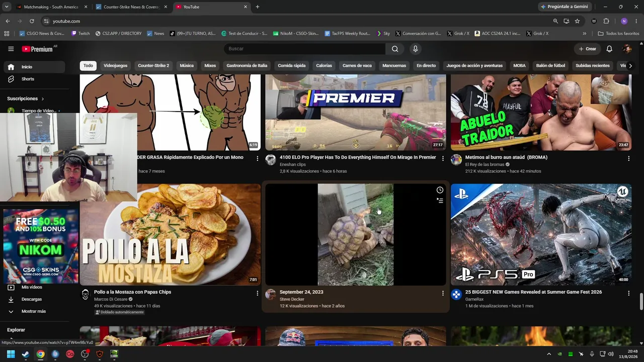Open the OBS Studio taskbar icon
This screenshot has height=362, width=644.
coord(85,354)
